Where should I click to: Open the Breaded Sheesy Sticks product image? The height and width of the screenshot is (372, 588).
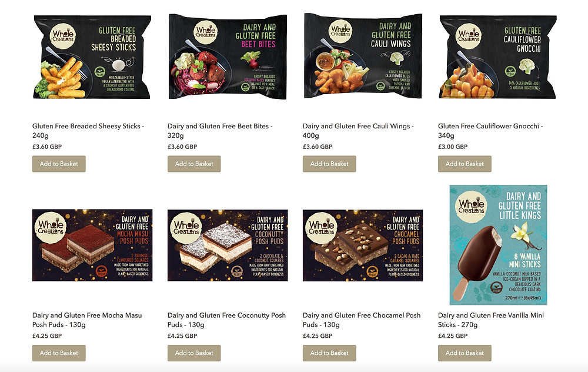pyautogui.click(x=92, y=57)
